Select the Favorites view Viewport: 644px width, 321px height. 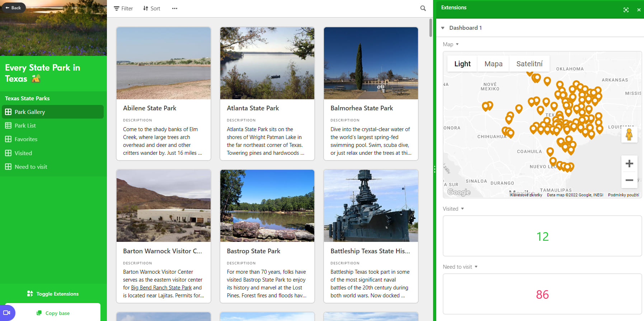26,139
